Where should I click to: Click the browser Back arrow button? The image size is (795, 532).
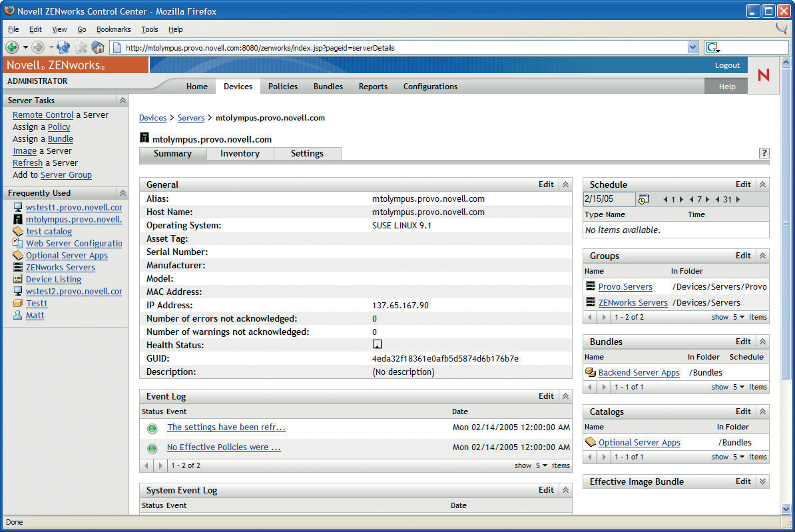point(12,48)
